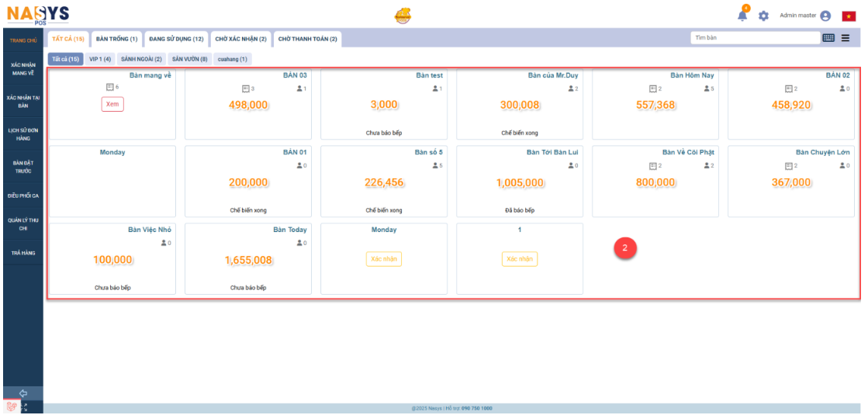Switch to the BÀN TRỐNG (1) tab
The image size is (868, 415).
pos(116,39)
